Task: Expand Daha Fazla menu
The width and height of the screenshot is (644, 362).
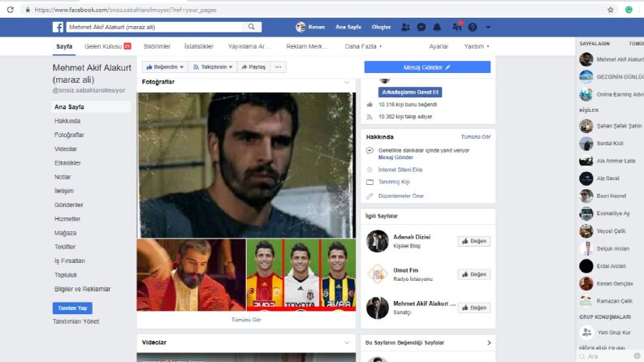Action: [363, 46]
